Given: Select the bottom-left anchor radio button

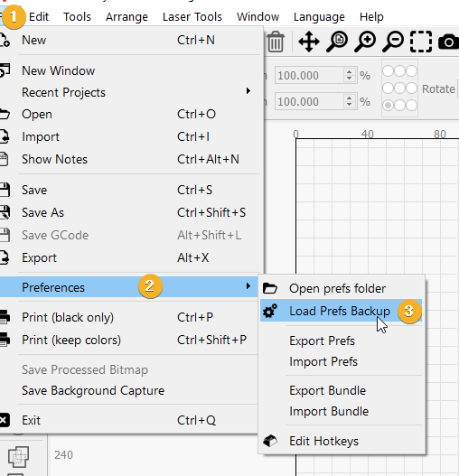Looking at the screenshot, I should coord(388,106).
